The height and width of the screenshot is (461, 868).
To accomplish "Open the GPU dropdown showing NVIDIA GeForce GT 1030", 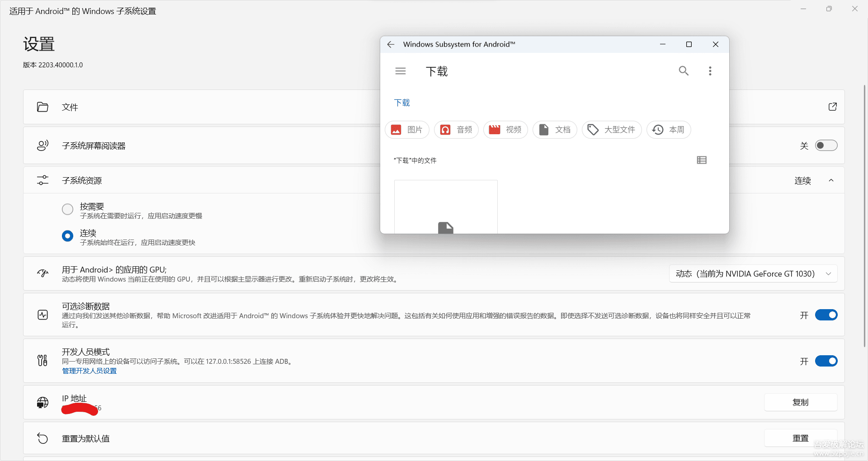I will (753, 274).
